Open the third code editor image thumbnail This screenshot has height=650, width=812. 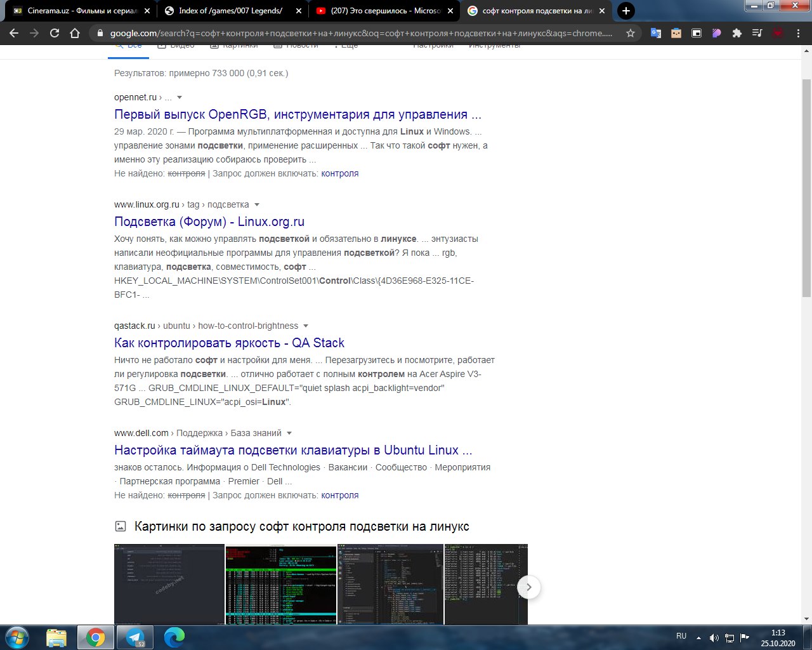click(x=390, y=584)
